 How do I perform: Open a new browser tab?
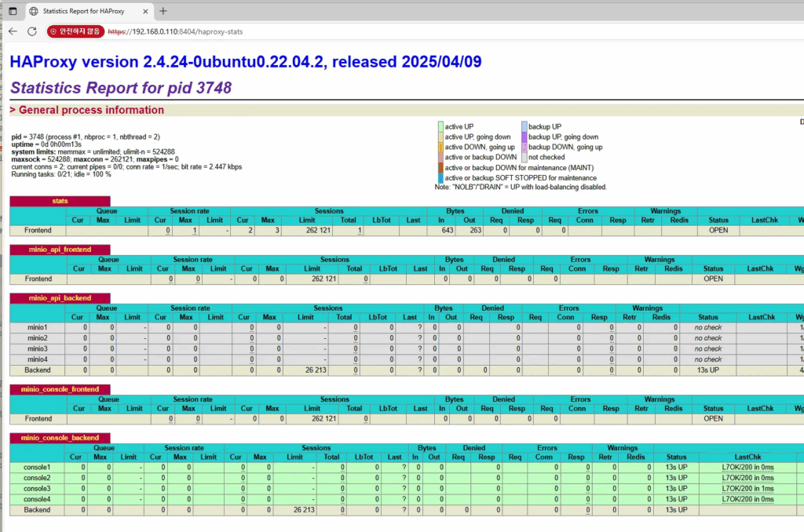pos(163,11)
